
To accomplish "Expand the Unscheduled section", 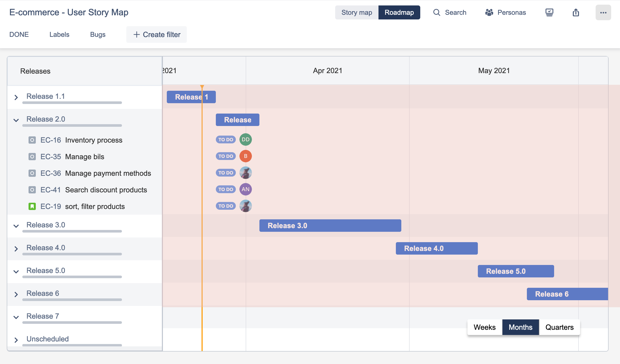I will 16,340.
